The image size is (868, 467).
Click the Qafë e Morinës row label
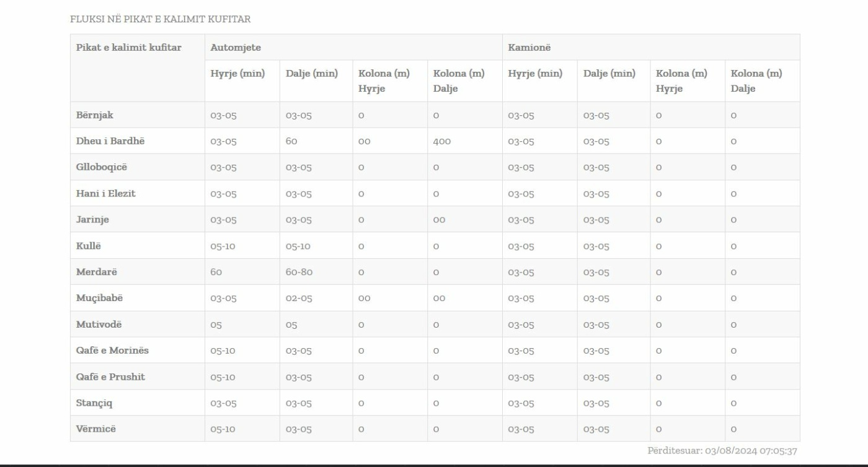click(112, 351)
